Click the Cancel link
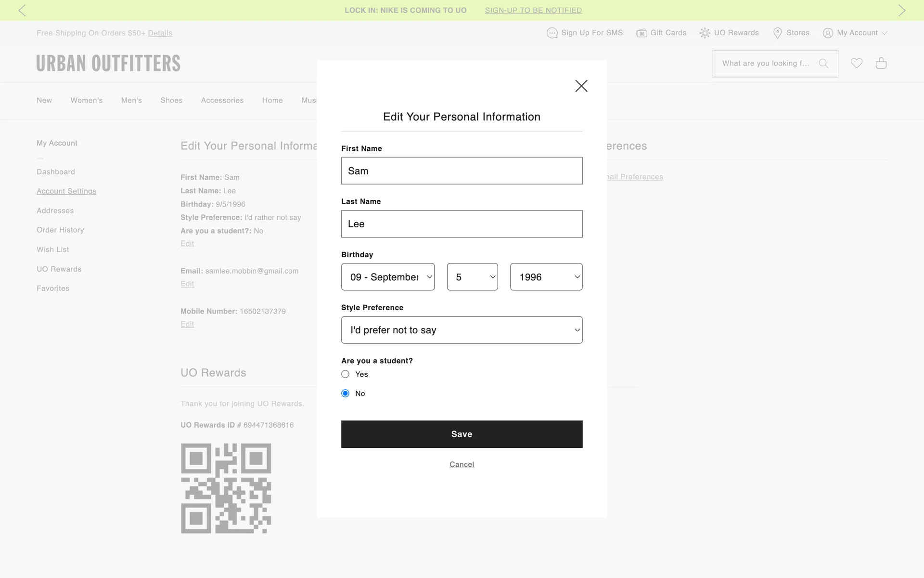 pos(462,464)
